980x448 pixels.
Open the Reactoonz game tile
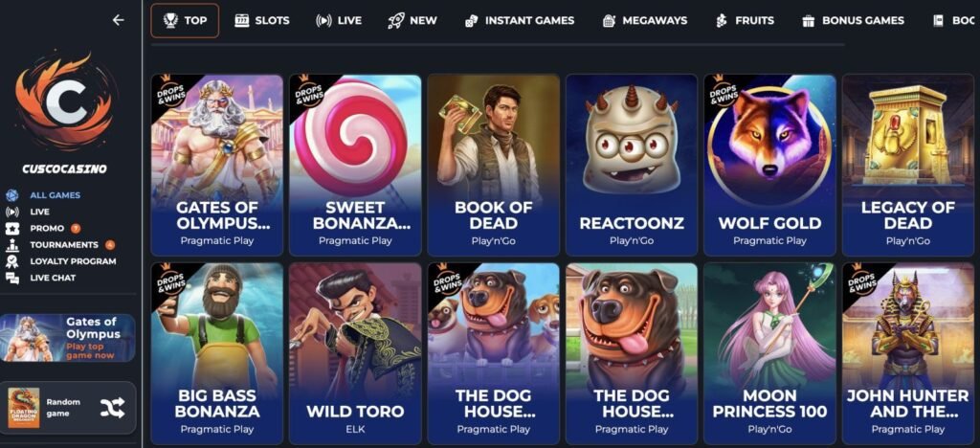pyautogui.click(x=632, y=165)
